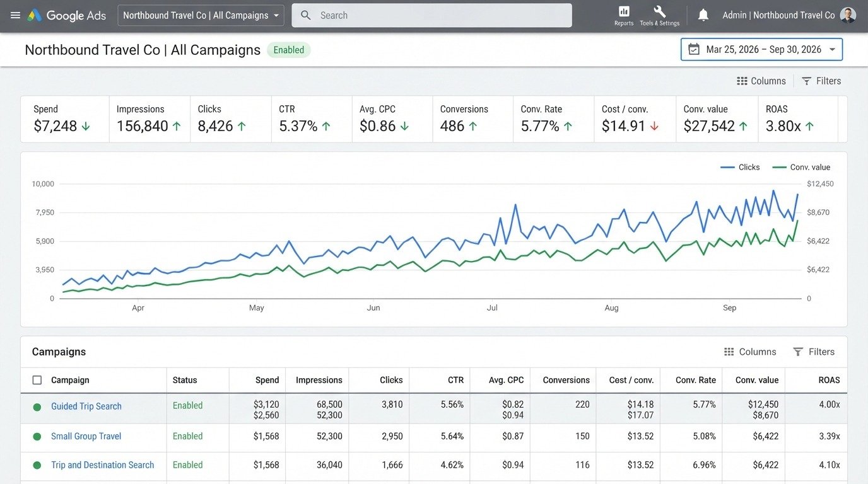
Task: Toggle the Clicks series in chart legend
Action: point(740,167)
